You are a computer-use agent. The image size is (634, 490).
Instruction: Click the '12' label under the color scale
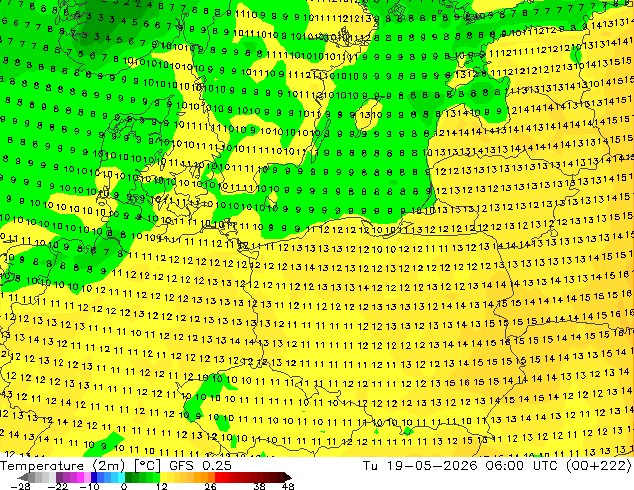coord(162,486)
